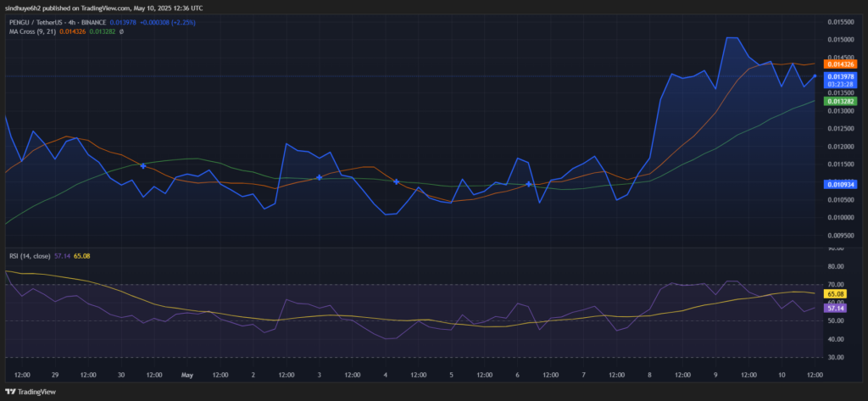Click the price peak on the blue line
The image size is (868, 401).
point(731,38)
